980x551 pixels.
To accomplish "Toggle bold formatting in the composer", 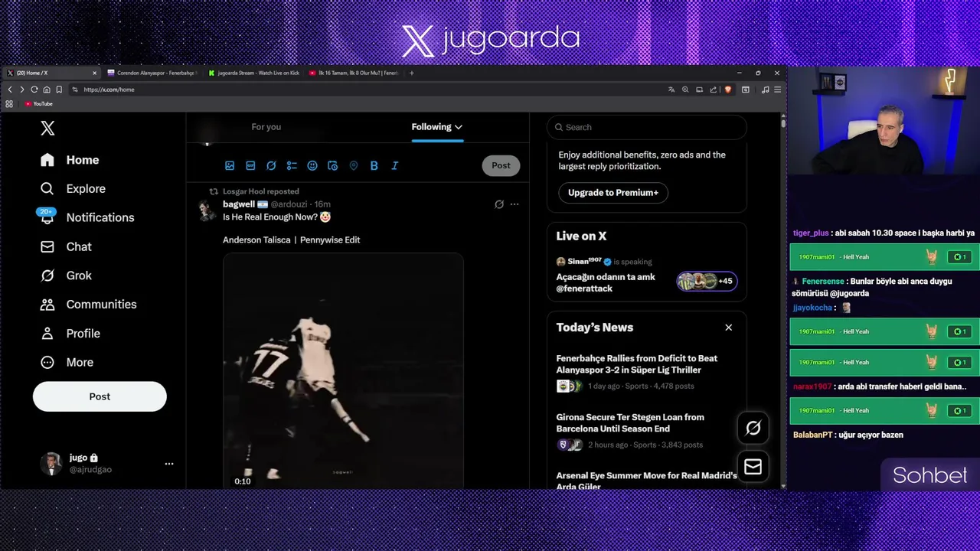I will 374,165.
